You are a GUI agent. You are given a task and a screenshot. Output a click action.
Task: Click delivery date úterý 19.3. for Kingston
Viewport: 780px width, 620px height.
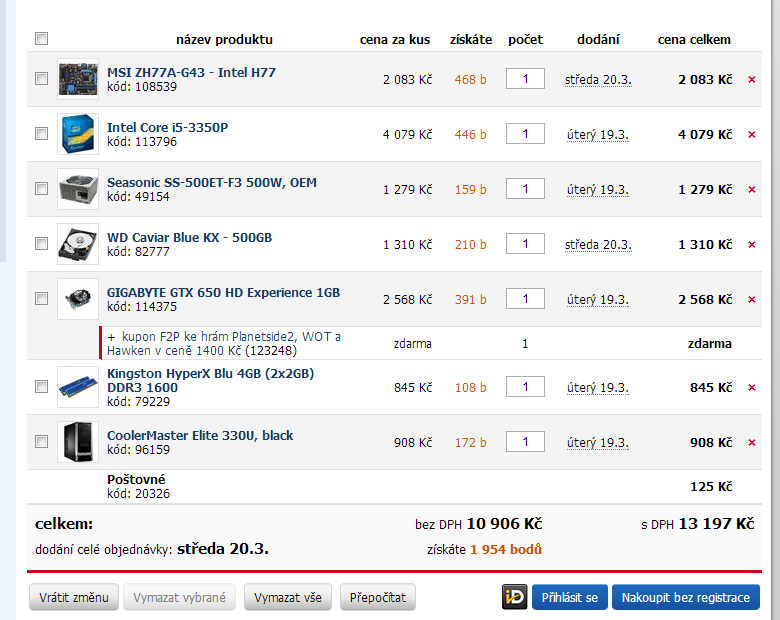pos(598,388)
